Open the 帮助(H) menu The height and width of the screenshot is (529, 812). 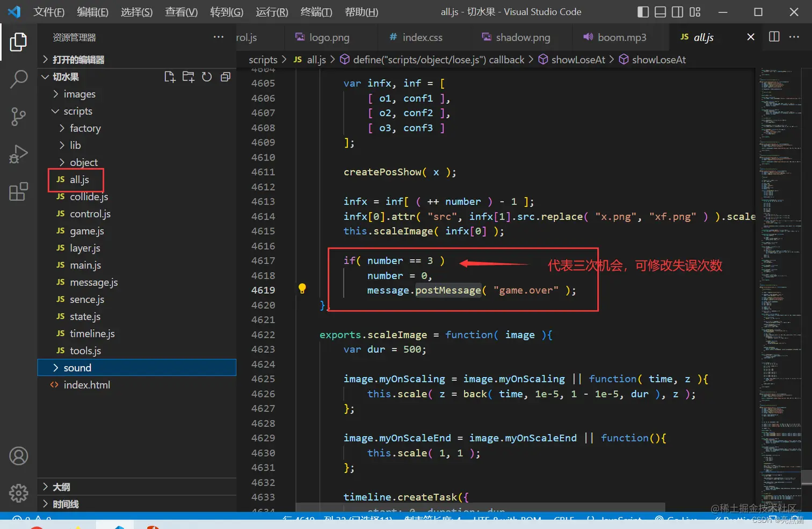click(361, 12)
